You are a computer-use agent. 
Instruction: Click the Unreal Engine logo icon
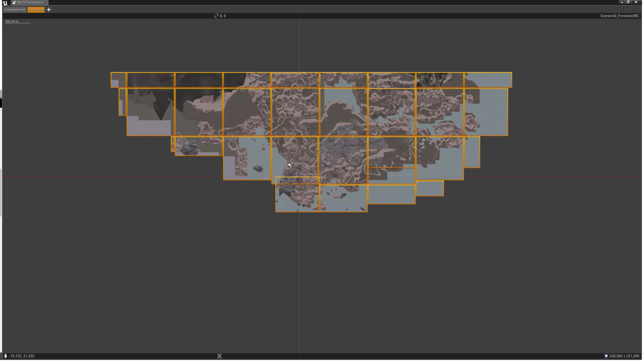5,3
